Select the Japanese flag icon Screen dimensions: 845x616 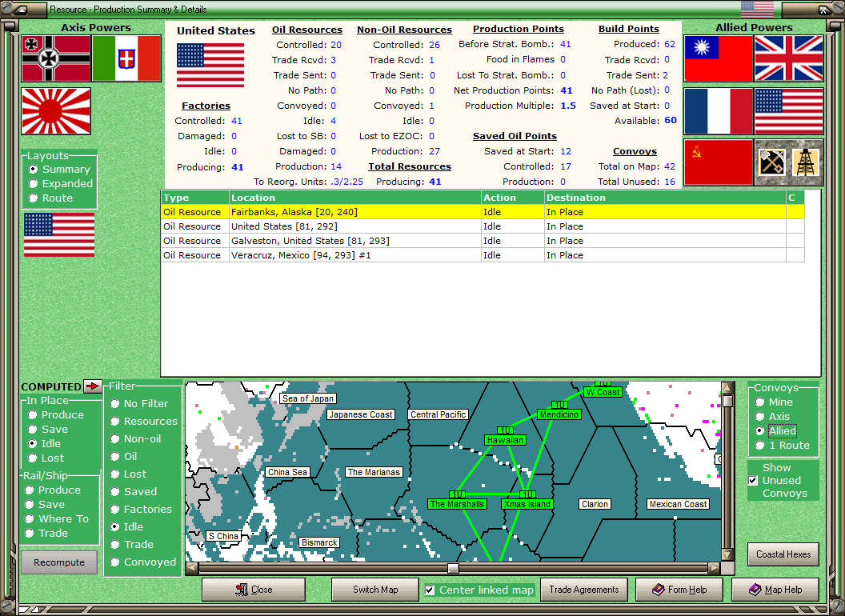(55, 110)
